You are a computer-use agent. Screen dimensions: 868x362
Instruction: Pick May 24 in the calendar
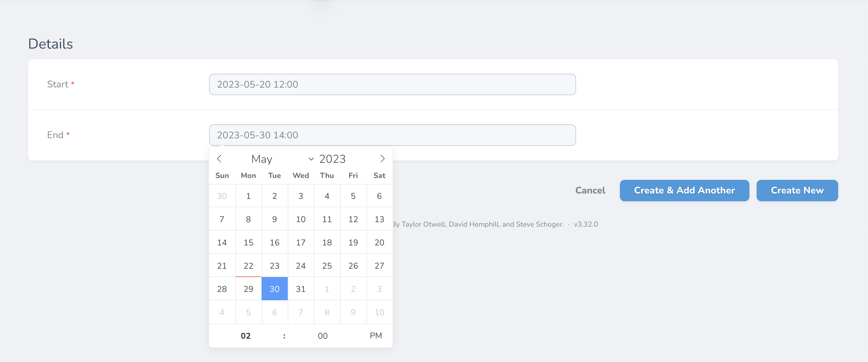[301, 266]
